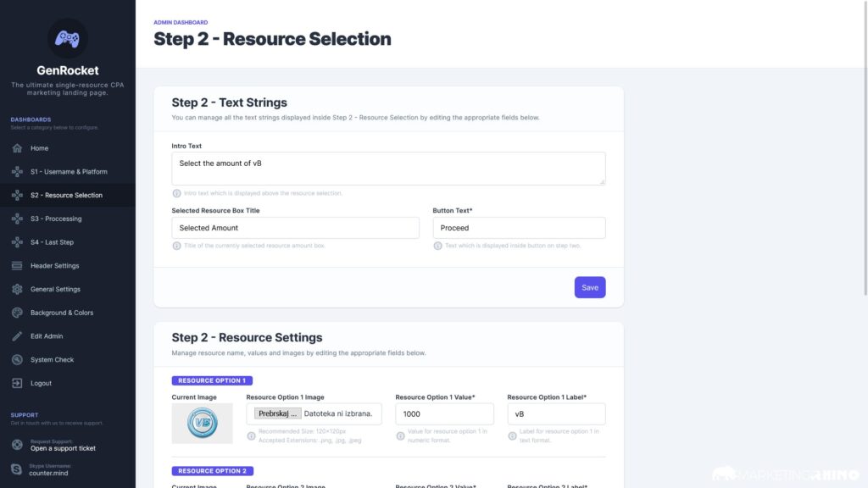Screen dimensions: 868x488
Task: Open S4 - Last Step menu item
Action: (x=52, y=242)
